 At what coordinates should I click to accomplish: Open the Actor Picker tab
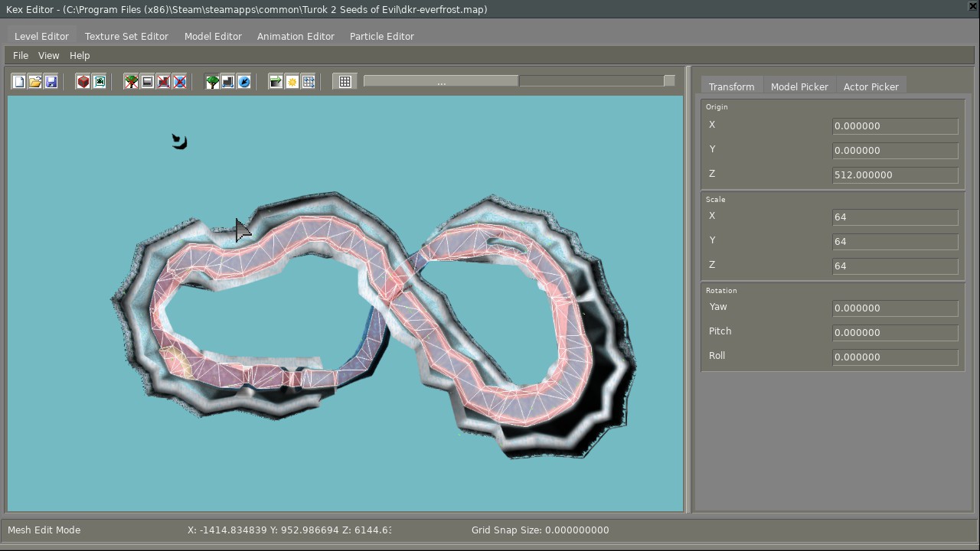click(x=871, y=86)
